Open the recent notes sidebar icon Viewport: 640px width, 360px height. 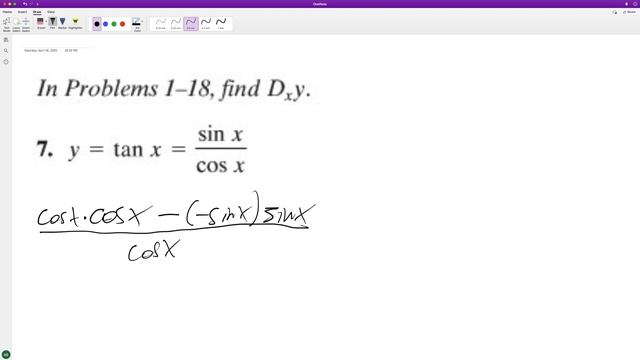[x=6, y=62]
